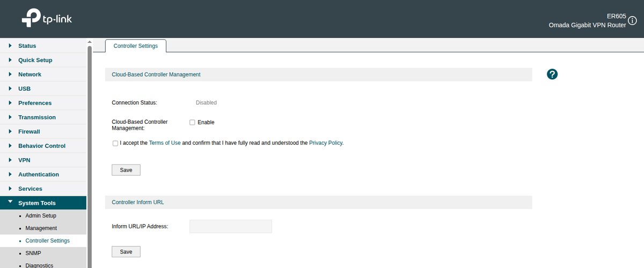This screenshot has width=644, height=268.
Task: Open the help question mark icon
Action: (552, 75)
